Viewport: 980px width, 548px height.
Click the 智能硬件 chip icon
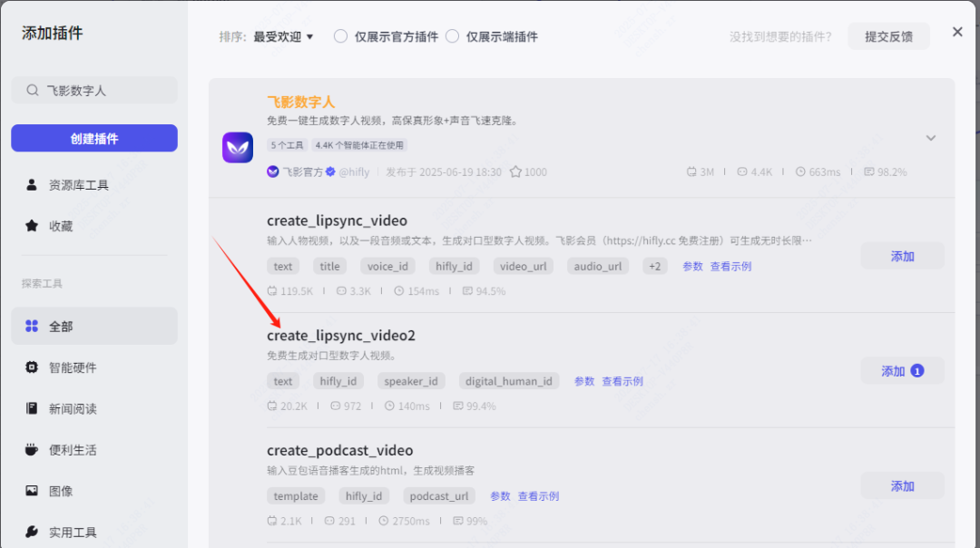click(31, 367)
